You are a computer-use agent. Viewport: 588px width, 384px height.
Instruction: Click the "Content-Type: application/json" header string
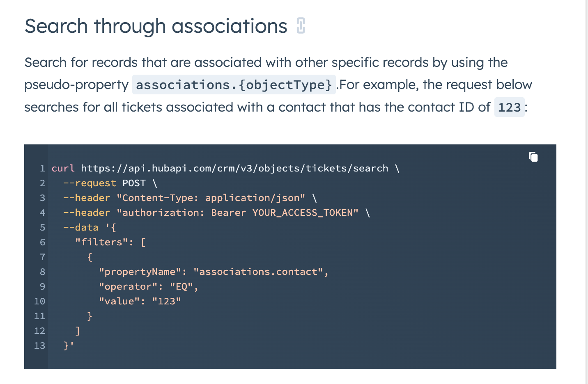click(x=211, y=198)
